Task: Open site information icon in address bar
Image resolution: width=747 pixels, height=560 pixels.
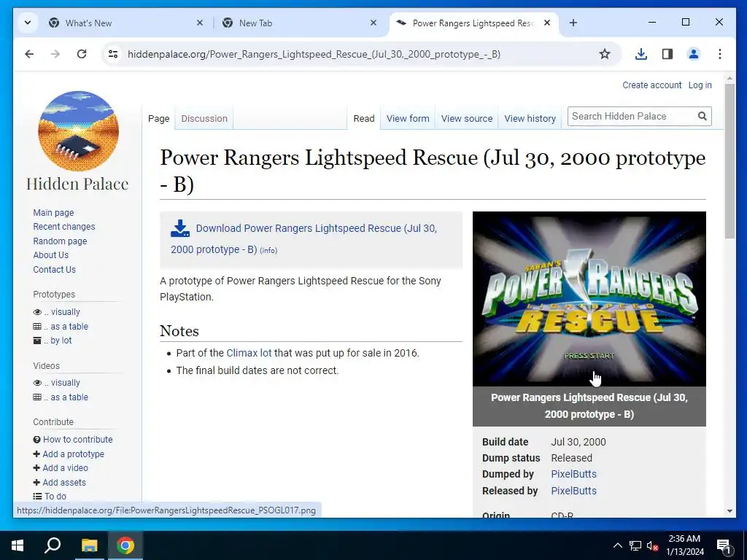Action: (113, 54)
